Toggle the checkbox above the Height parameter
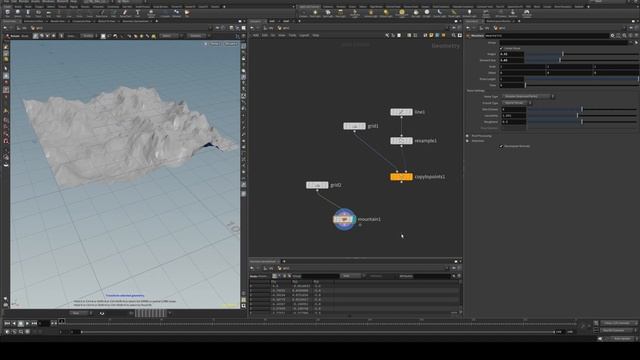Viewport: 640px width, 360px height. click(501, 48)
